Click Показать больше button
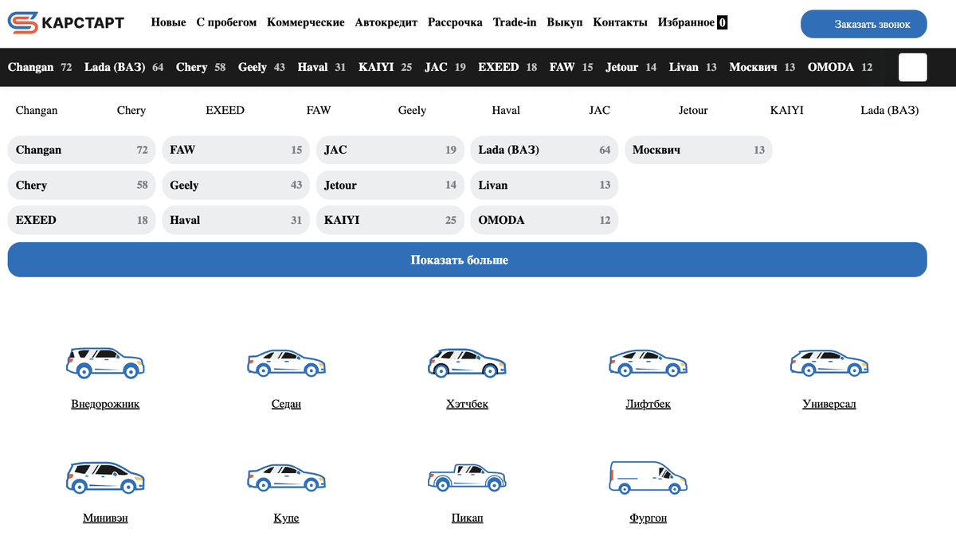 click(x=468, y=260)
